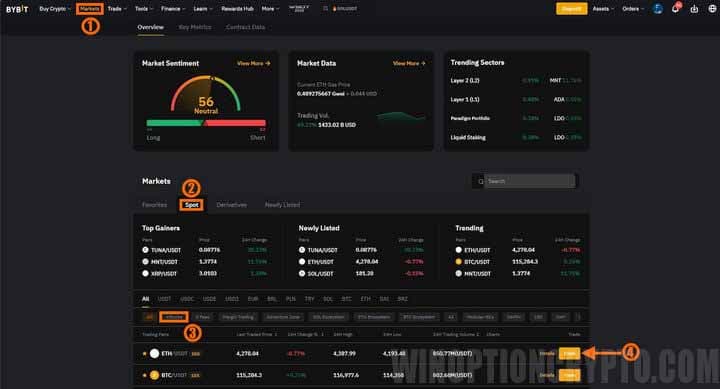This screenshot has width=720, height=389.
Task: Click the Liquid Staking trending sector
Action: pos(468,137)
